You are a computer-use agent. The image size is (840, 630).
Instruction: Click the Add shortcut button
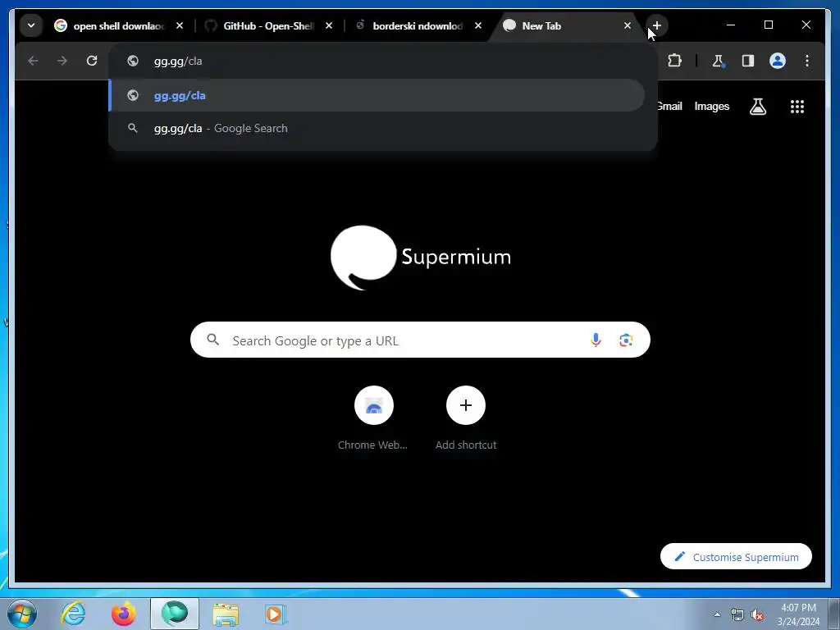click(x=466, y=418)
